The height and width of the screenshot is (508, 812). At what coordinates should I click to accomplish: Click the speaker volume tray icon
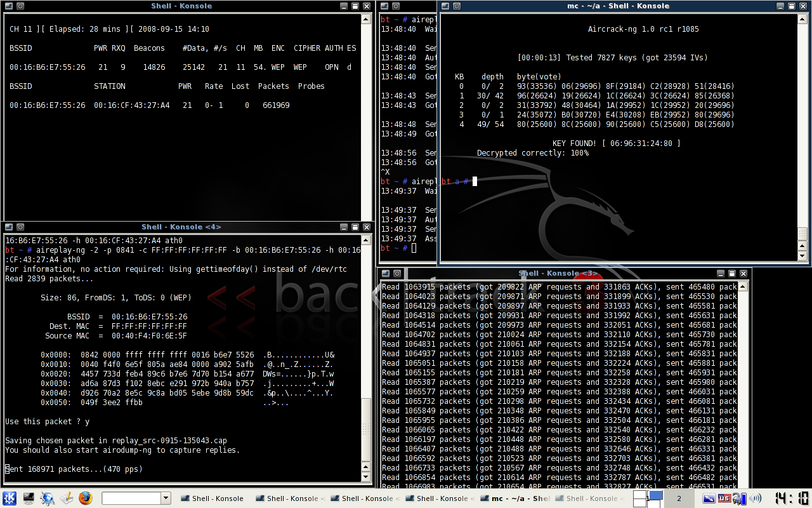click(x=756, y=498)
